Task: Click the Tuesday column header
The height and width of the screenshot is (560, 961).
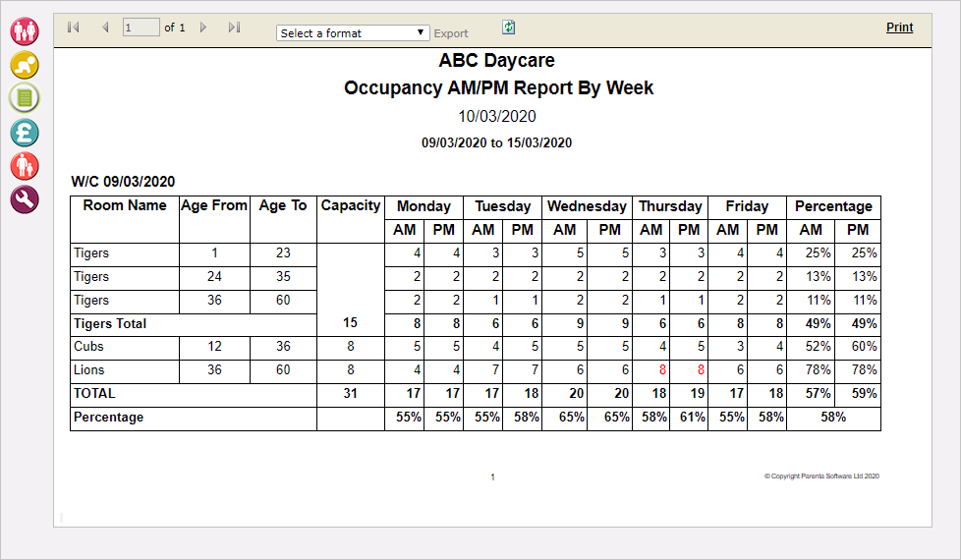Action: pos(502,206)
